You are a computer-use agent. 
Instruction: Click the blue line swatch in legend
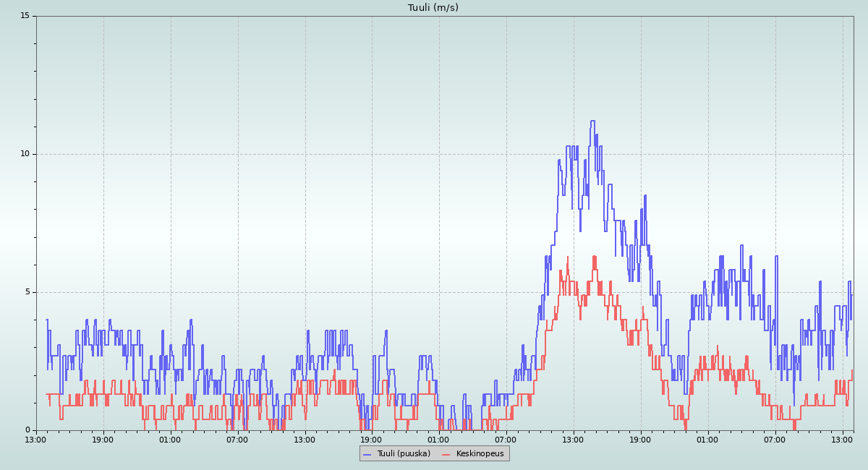(367, 454)
